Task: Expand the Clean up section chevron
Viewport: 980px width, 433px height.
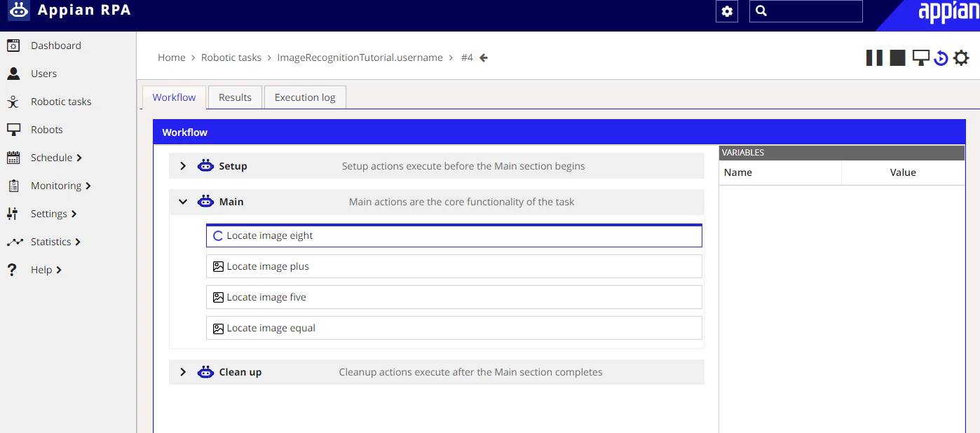Action: [183, 372]
